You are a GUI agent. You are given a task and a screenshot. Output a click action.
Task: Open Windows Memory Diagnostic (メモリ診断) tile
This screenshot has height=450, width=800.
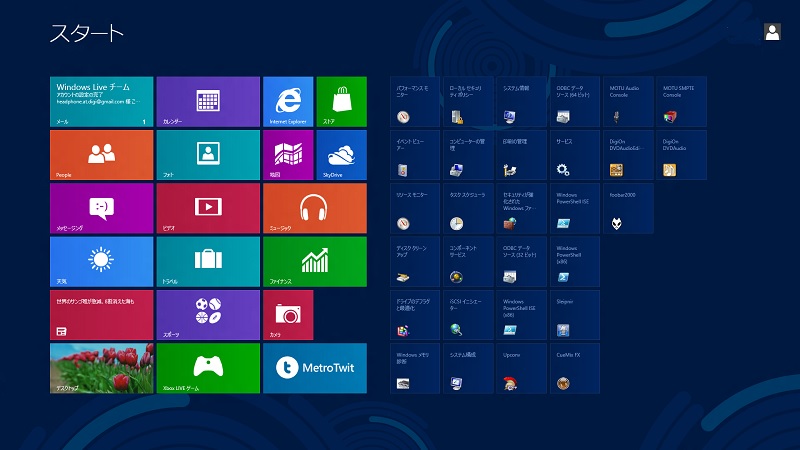[x=415, y=368]
